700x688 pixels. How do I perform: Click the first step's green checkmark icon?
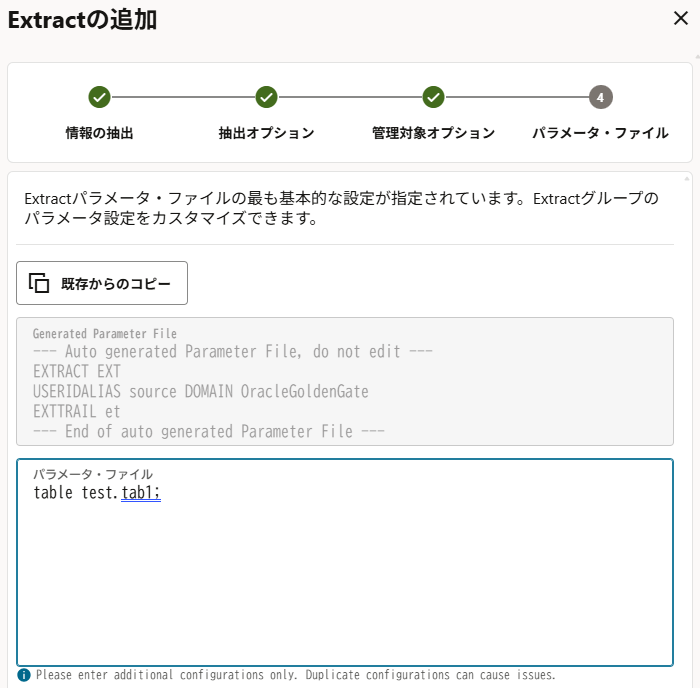(x=99, y=97)
